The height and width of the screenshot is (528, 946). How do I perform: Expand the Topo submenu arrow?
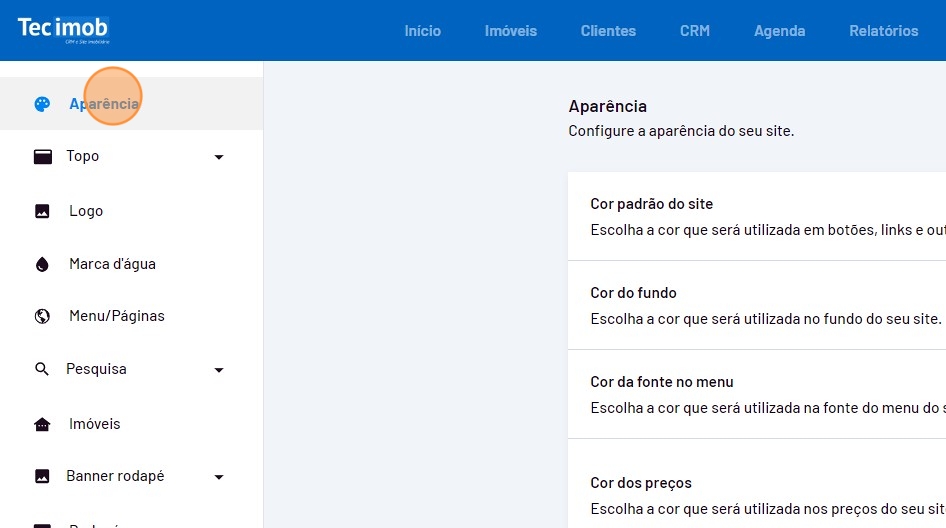[219, 157]
